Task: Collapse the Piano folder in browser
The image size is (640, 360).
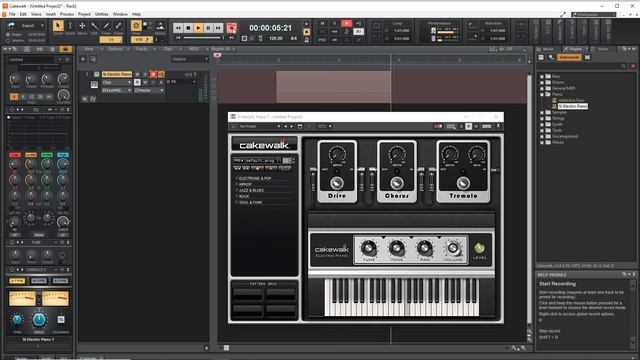Action: [542, 94]
